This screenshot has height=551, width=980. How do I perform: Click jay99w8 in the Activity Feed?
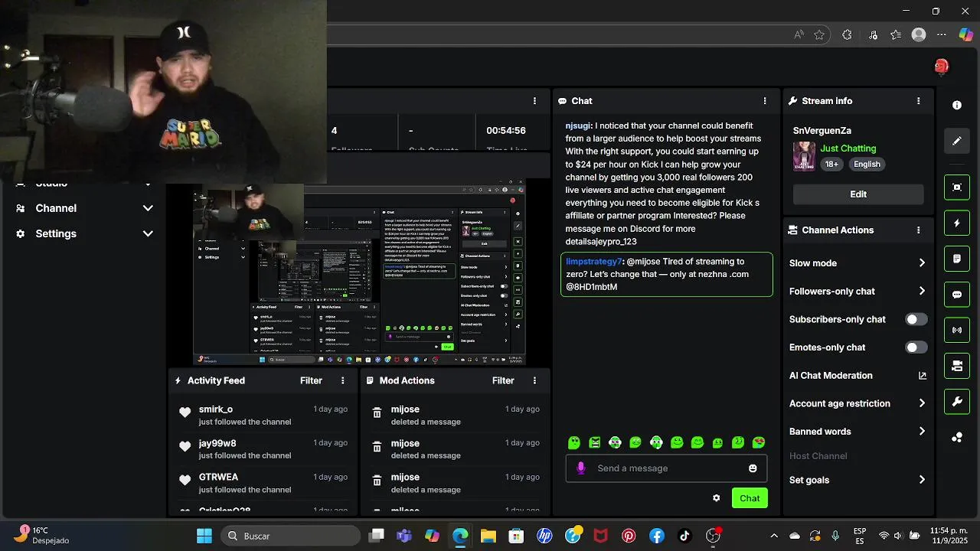[x=217, y=443]
